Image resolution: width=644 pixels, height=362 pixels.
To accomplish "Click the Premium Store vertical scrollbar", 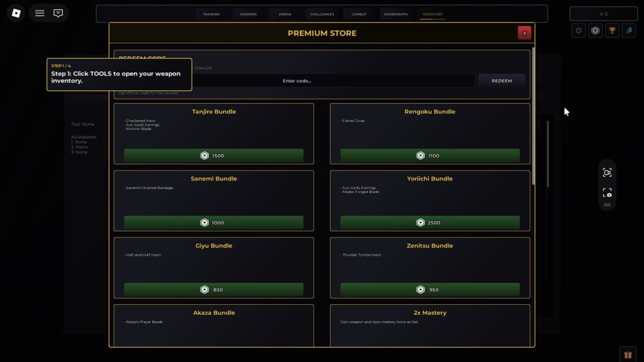I will [x=533, y=113].
